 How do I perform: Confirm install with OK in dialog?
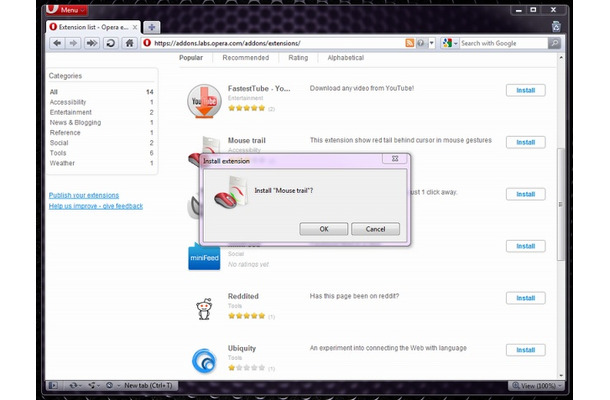pos(324,229)
